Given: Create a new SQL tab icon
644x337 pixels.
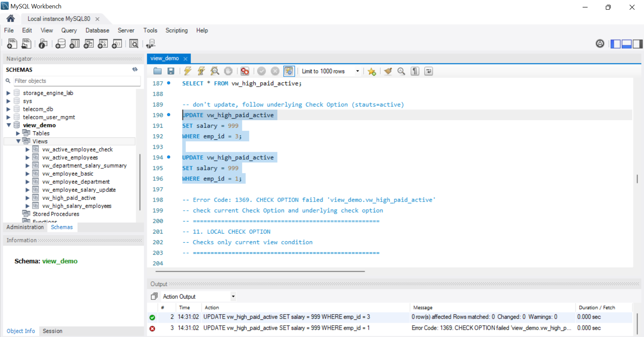Looking at the screenshot, I should [x=12, y=44].
